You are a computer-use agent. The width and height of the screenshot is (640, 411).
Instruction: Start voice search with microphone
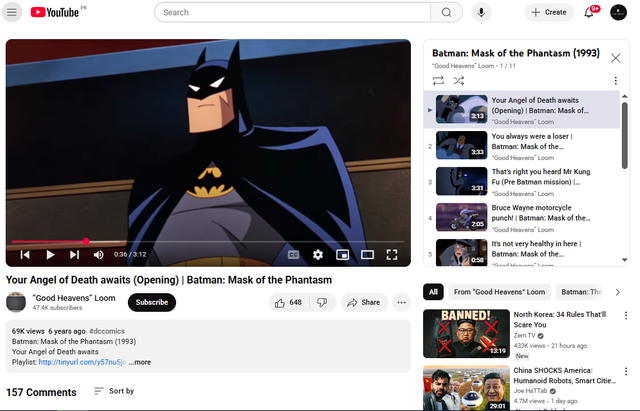tap(481, 12)
